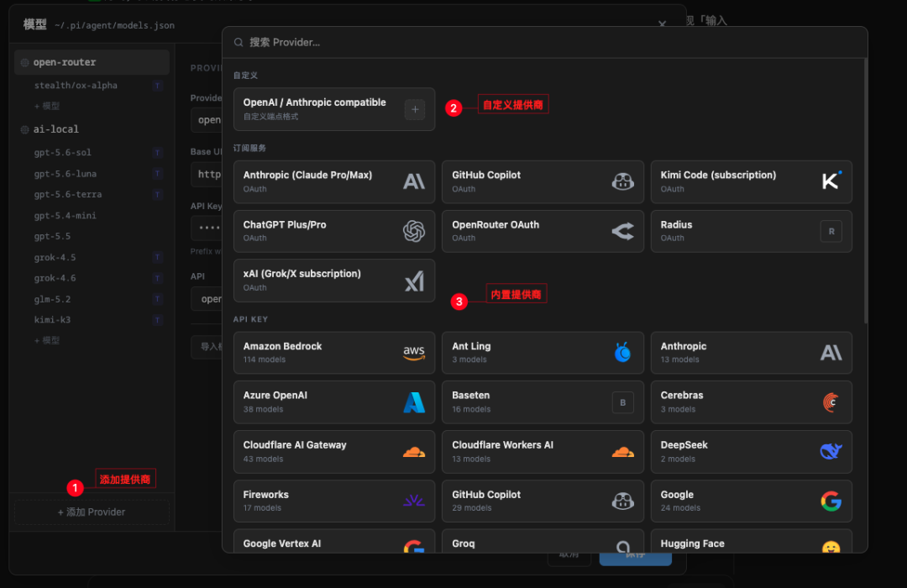Image resolution: width=907 pixels, height=588 pixels.
Task: Click the Cerebras logo icon
Action: [831, 402]
